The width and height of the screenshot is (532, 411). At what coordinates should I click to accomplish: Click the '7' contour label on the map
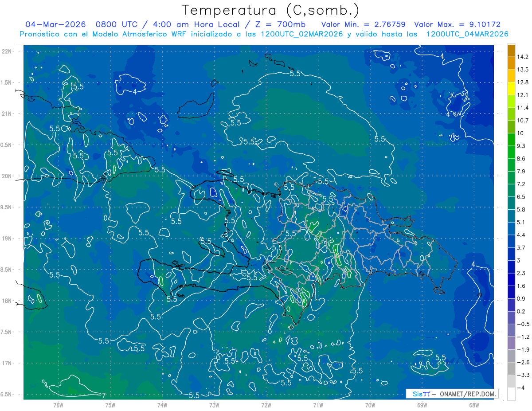pyautogui.click(x=103, y=395)
